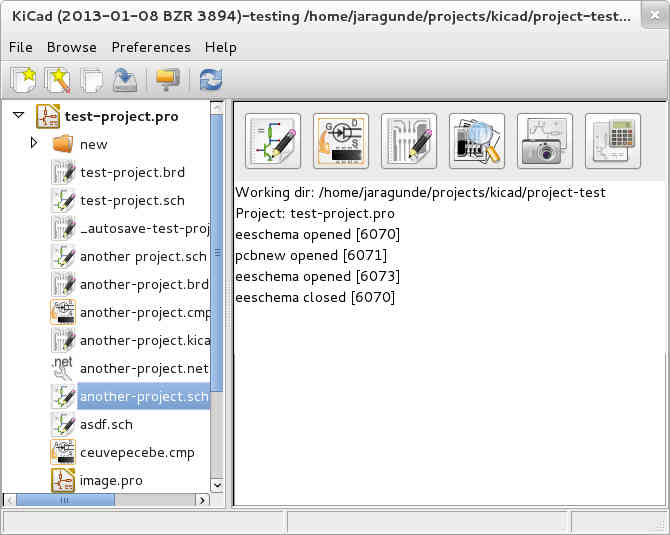Collapse the test-project.pro tree node
The width and height of the screenshot is (670, 535).
click(x=18, y=115)
